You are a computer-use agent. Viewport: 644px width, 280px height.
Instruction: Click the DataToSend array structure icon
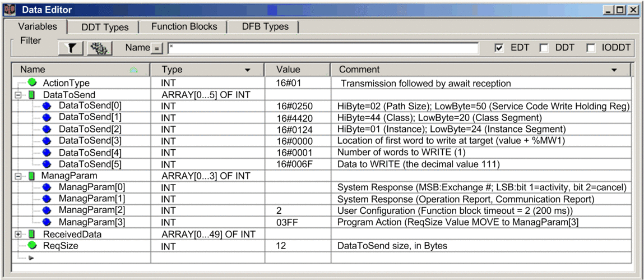(31, 95)
